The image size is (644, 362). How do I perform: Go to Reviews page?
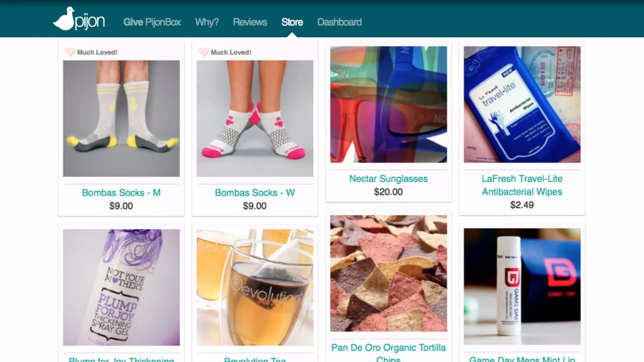(x=250, y=22)
